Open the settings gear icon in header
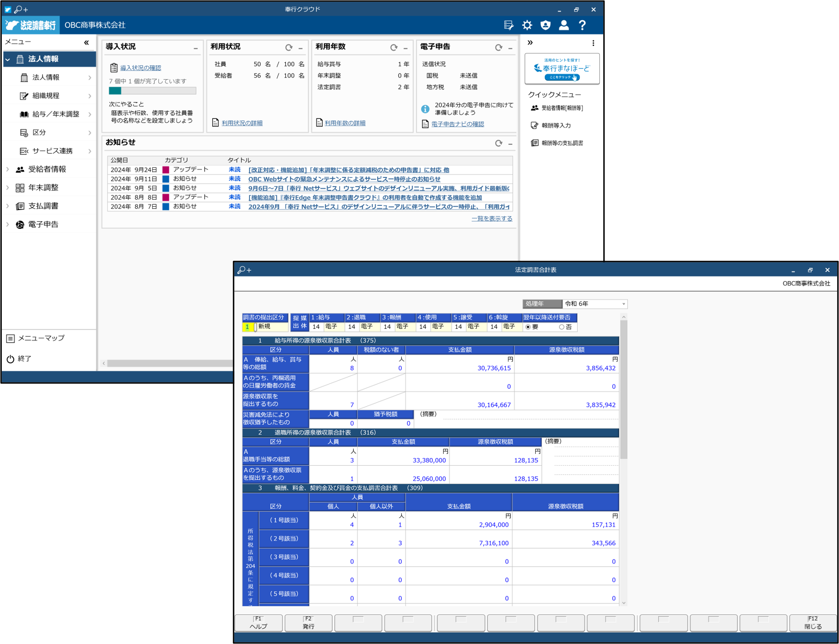The height and width of the screenshot is (644, 839). [x=527, y=25]
